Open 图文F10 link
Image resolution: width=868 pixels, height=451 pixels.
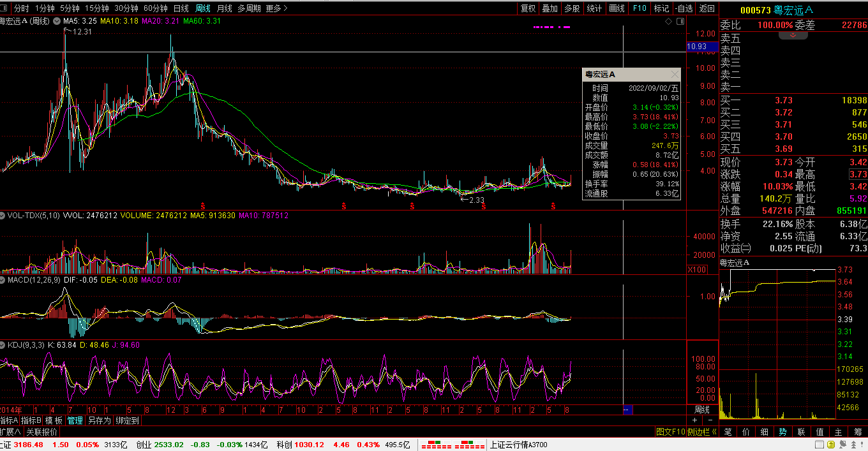click(x=670, y=432)
